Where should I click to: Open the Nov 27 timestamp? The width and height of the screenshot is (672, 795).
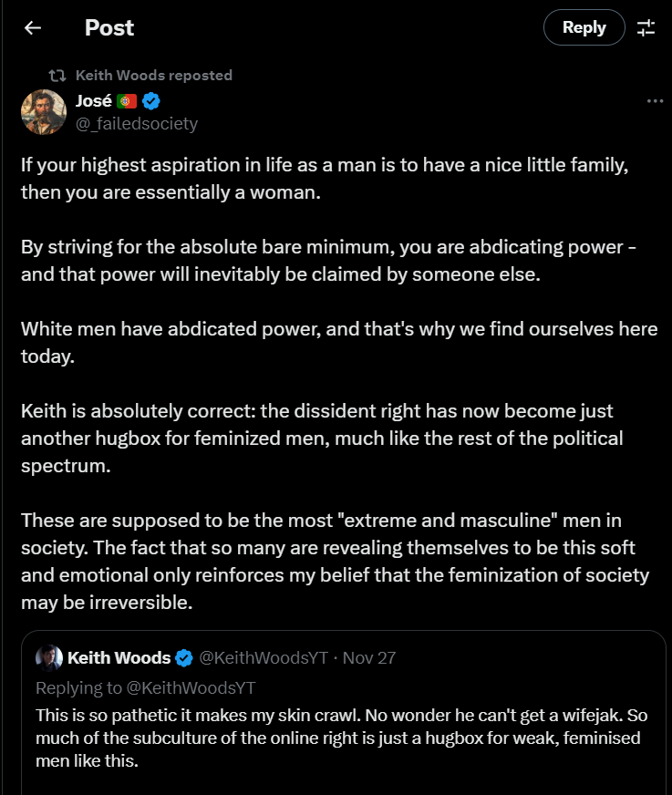368,658
